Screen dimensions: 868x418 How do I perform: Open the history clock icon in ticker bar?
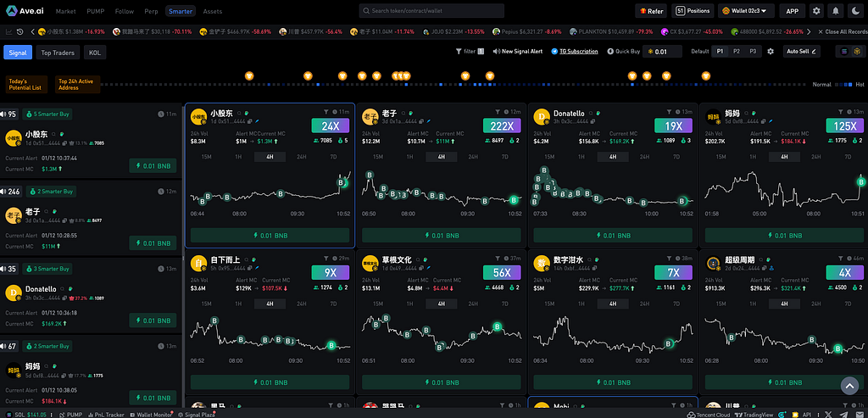tap(19, 31)
